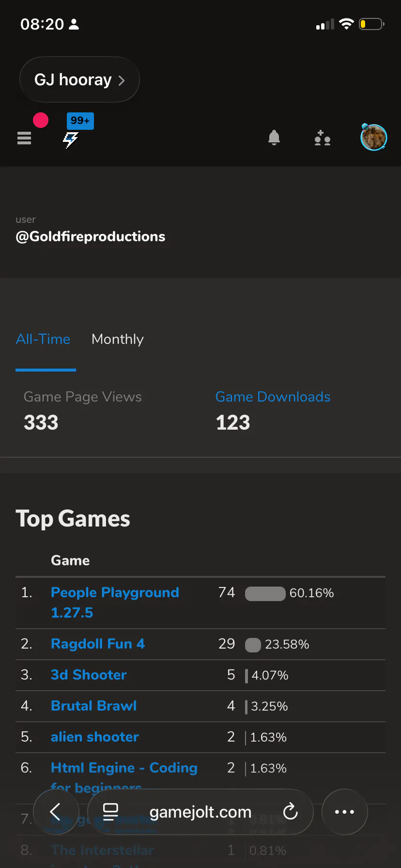The width and height of the screenshot is (401, 868).
Task: Tap the Game Jolt lightning bolt logo
Action: point(71,140)
